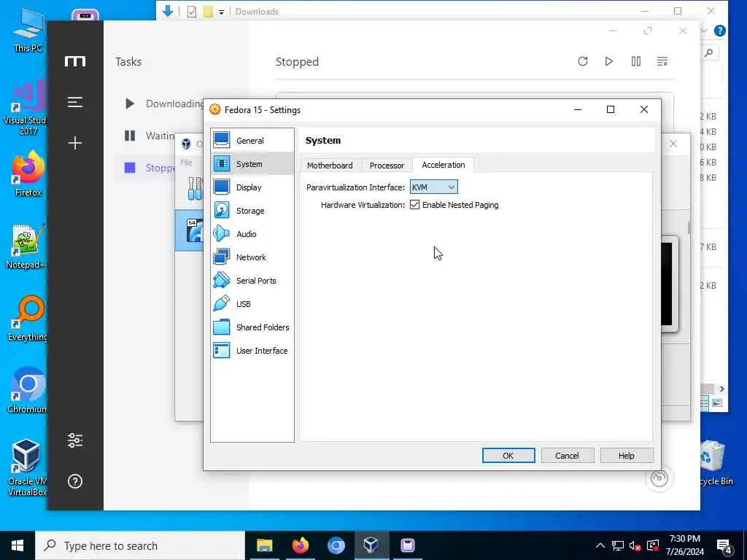Click clear list icon in download manager
Screen dimensions: 747x560
point(662,61)
